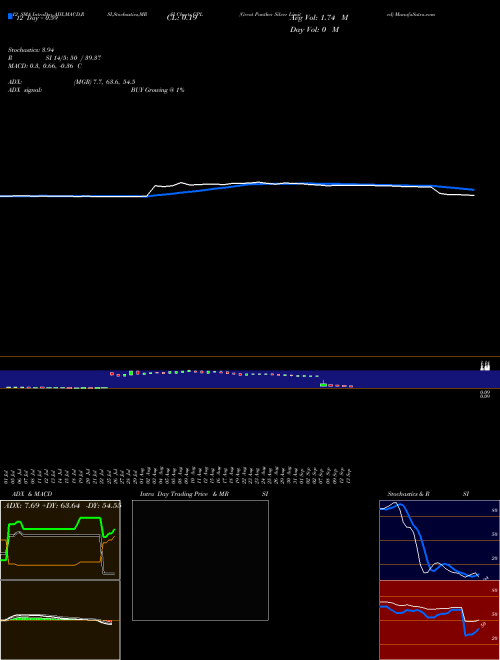Click the 'ADX signal:' label

click(x=25, y=90)
